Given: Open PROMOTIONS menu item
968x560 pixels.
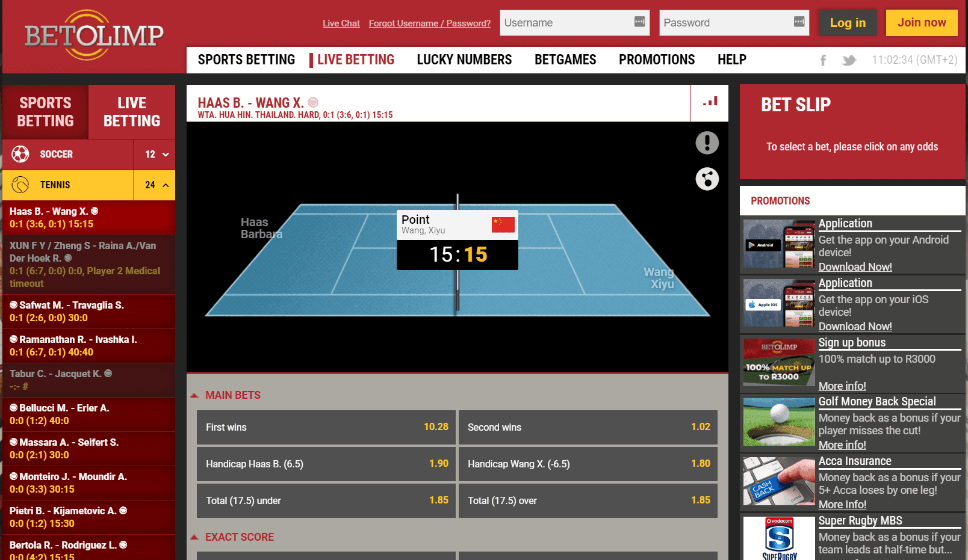Looking at the screenshot, I should click(x=657, y=60).
